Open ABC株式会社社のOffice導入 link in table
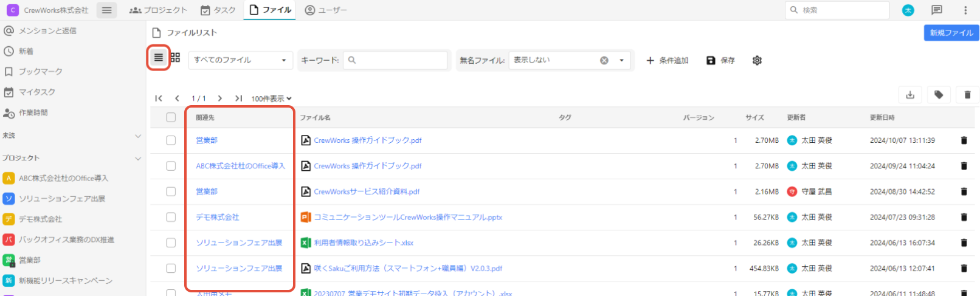Image resolution: width=980 pixels, height=296 pixels. (x=240, y=166)
